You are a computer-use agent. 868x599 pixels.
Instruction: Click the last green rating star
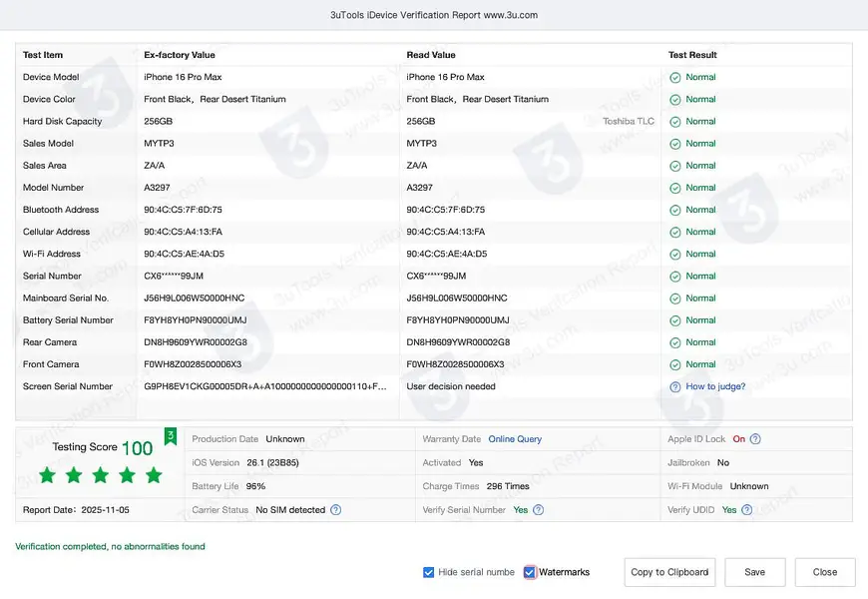(x=154, y=475)
